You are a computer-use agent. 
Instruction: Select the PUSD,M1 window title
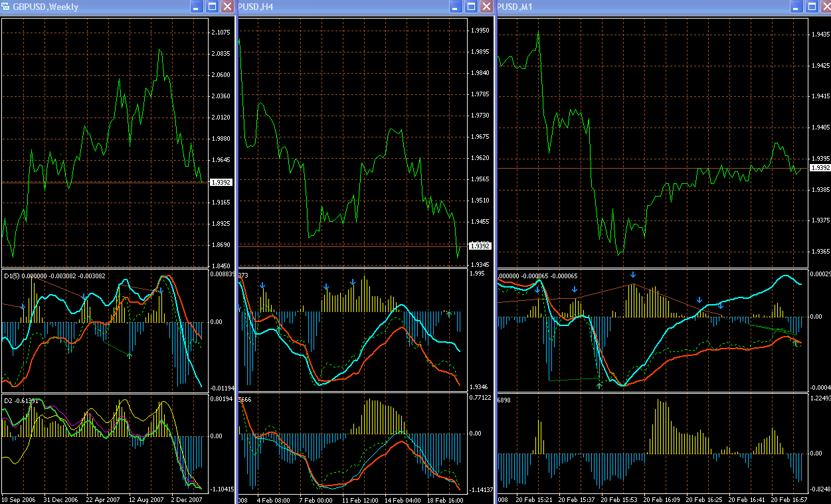(x=515, y=7)
